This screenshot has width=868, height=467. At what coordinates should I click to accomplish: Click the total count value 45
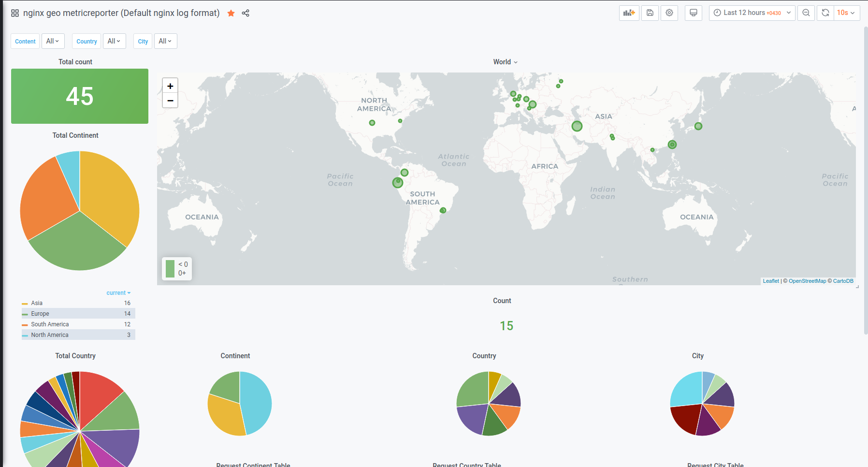(80, 96)
